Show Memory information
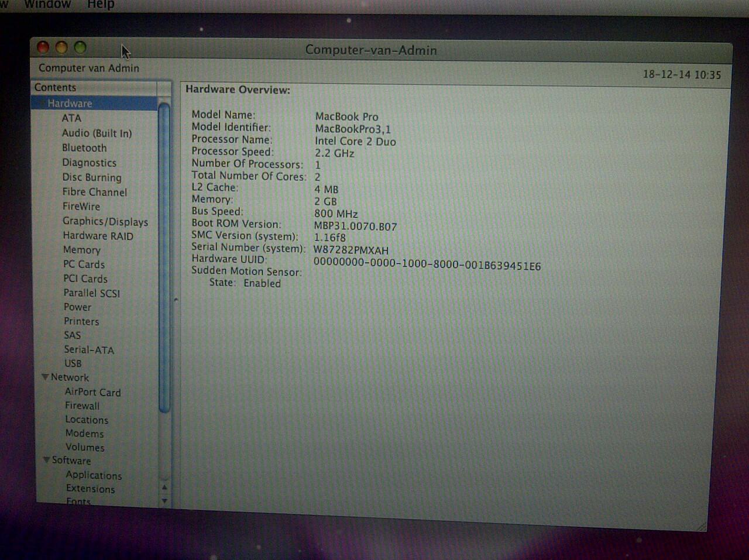The image size is (749, 560). coord(82,250)
